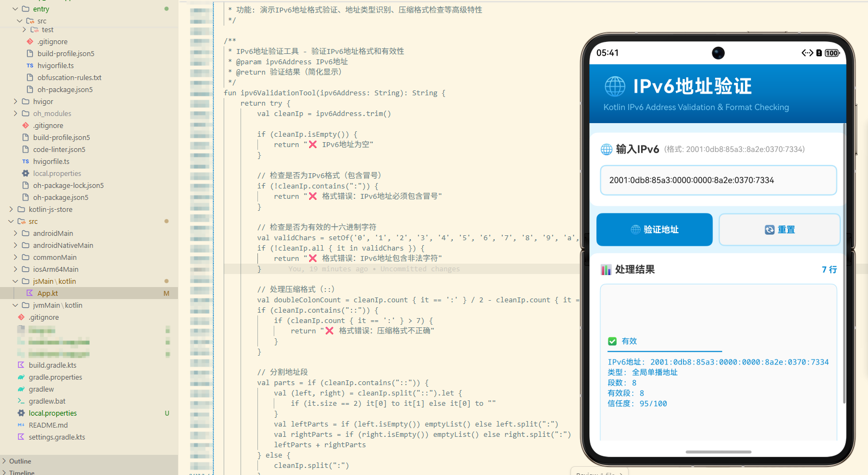Expand the kotlin-js-store folder
The height and width of the screenshot is (475, 868).
click(x=11, y=209)
